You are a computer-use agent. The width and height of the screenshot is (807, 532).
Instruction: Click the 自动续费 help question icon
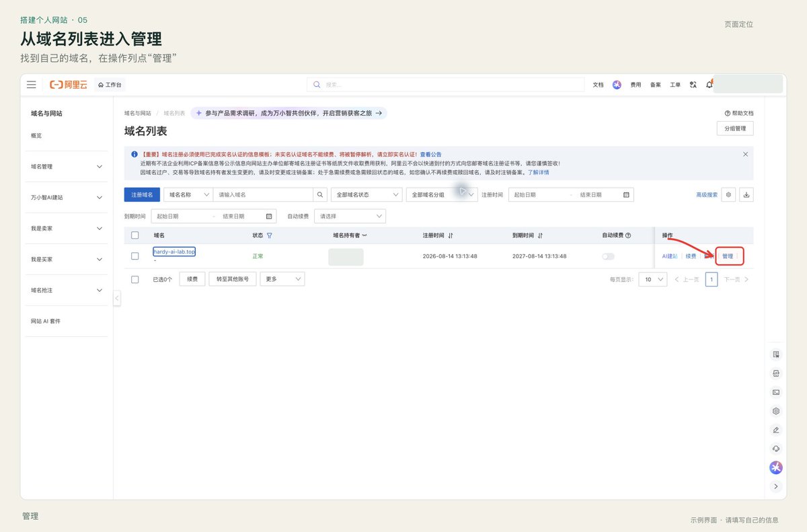tap(628, 235)
